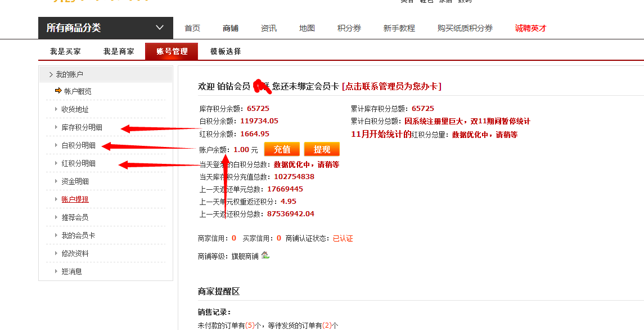Open the 模板选择 tab
The height and width of the screenshot is (330, 644).
coord(226,51)
